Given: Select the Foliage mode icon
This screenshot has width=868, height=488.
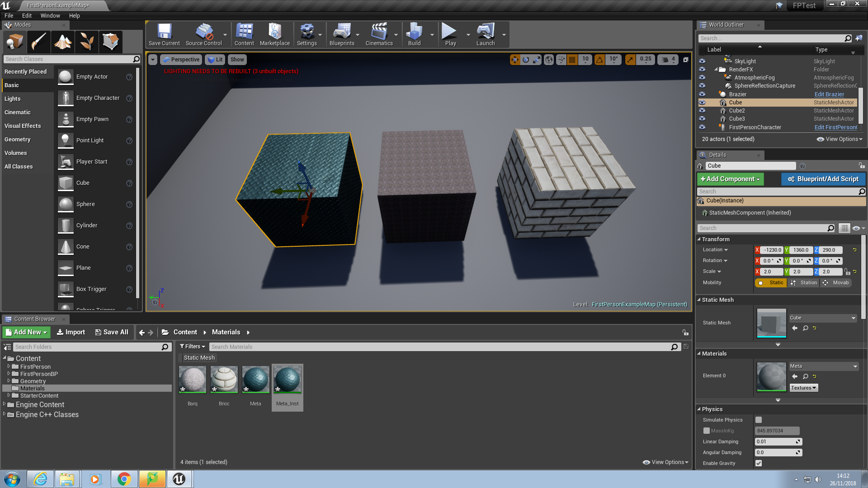Looking at the screenshot, I should 87,42.
